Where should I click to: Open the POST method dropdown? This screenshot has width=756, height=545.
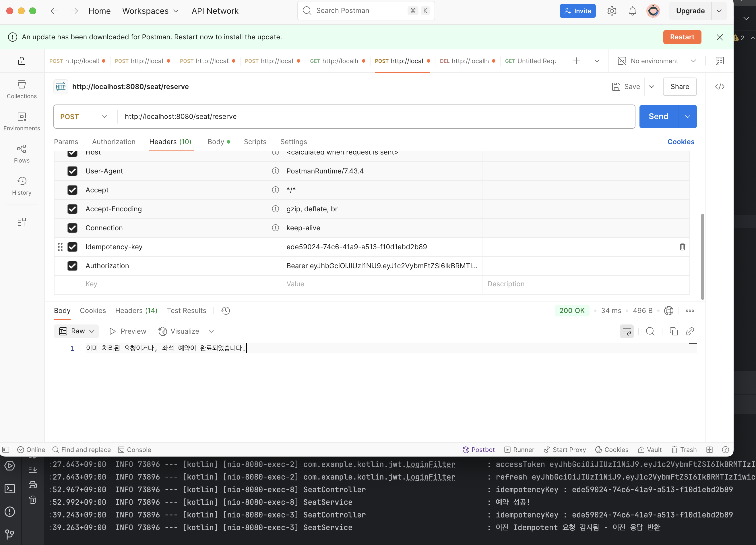tap(84, 117)
